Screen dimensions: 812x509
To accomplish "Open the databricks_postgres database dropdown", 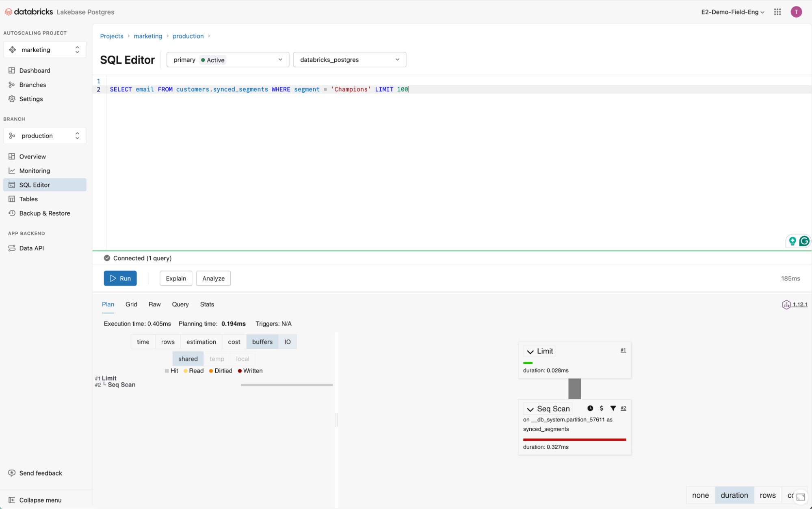I will [349, 60].
